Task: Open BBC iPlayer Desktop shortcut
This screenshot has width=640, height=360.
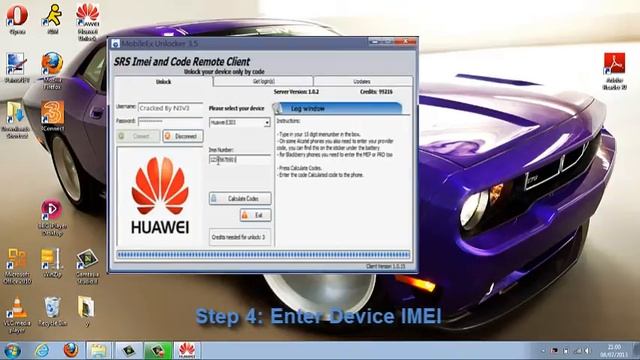Action: point(52,217)
